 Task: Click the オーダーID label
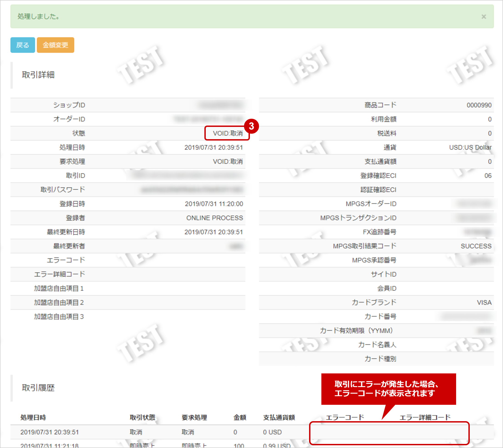pyautogui.click(x=69, y=119)
